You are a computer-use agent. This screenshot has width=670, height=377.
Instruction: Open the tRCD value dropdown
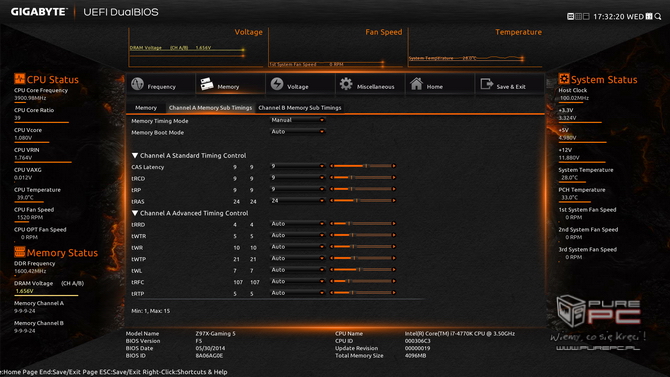pos(297,177)
